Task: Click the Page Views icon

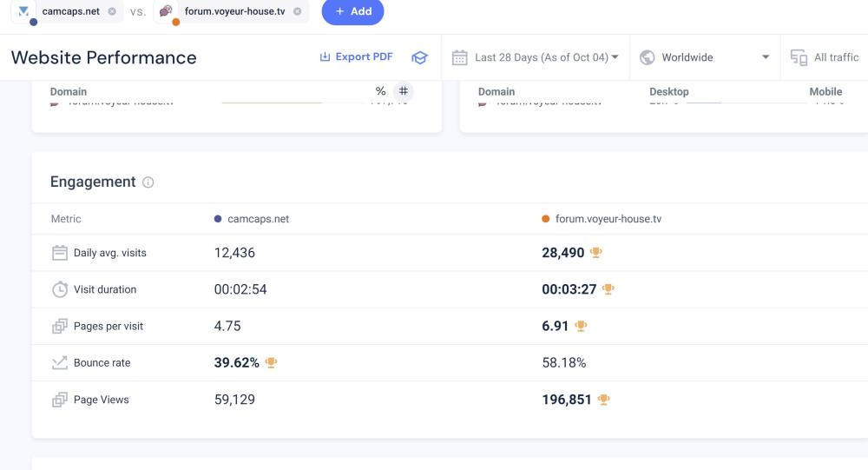Action: pos(60,400)
